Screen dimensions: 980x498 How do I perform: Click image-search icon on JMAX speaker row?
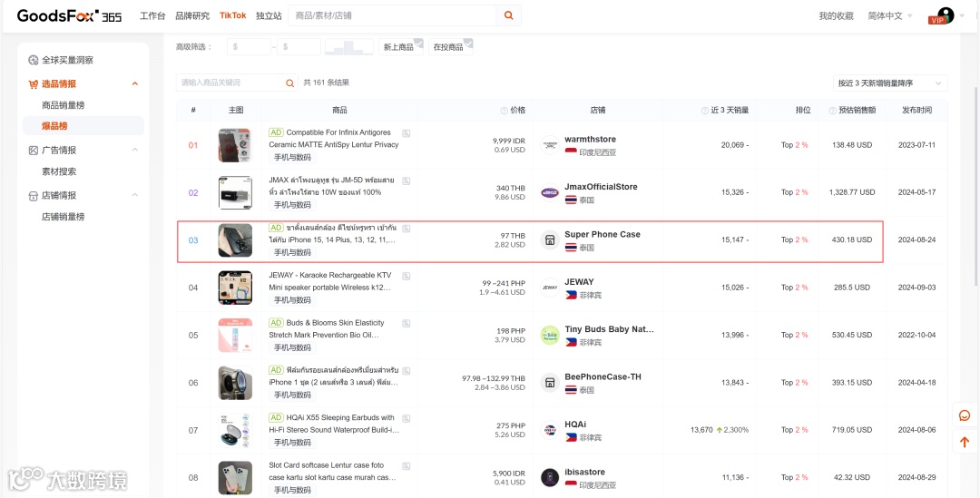point(407,181)
